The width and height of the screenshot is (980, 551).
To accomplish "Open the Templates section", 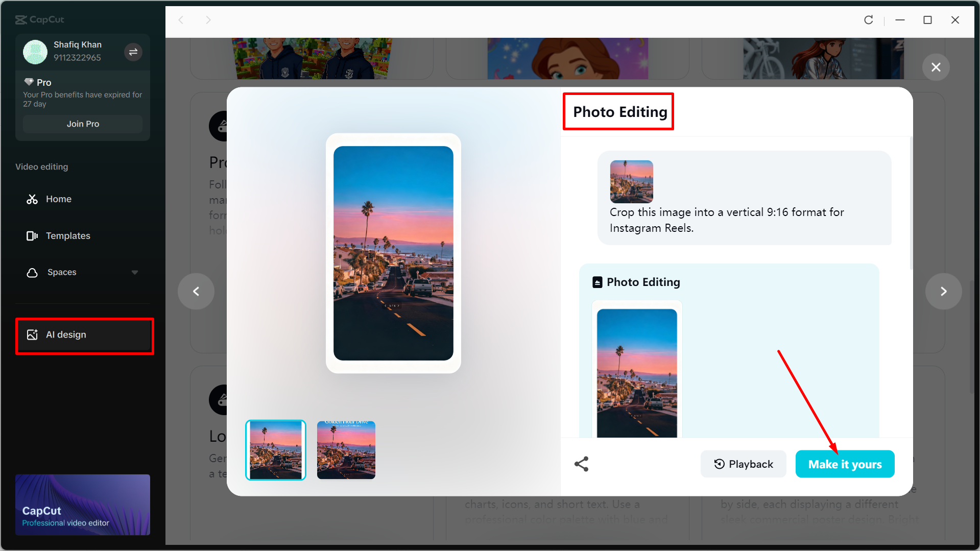I will click(68, 235).
